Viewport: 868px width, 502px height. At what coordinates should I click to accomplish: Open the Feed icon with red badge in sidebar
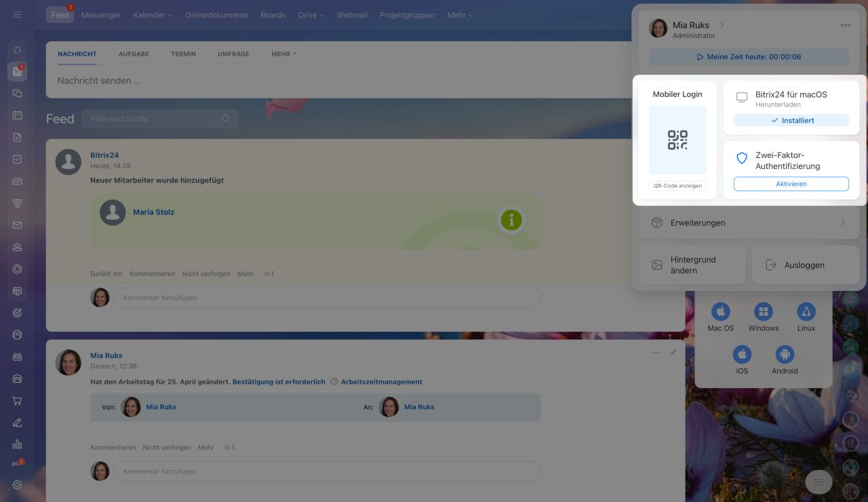[17, 71]
